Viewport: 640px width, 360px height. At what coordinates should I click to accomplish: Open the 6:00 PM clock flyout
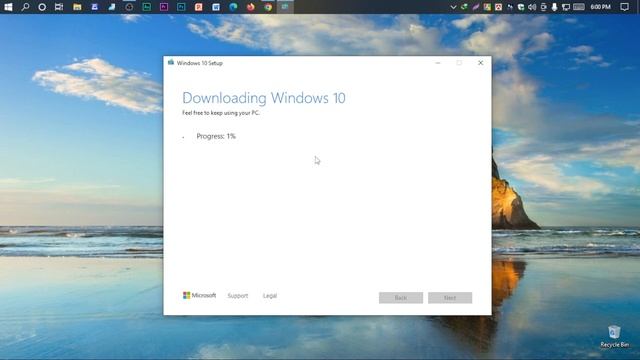[600, 7]
